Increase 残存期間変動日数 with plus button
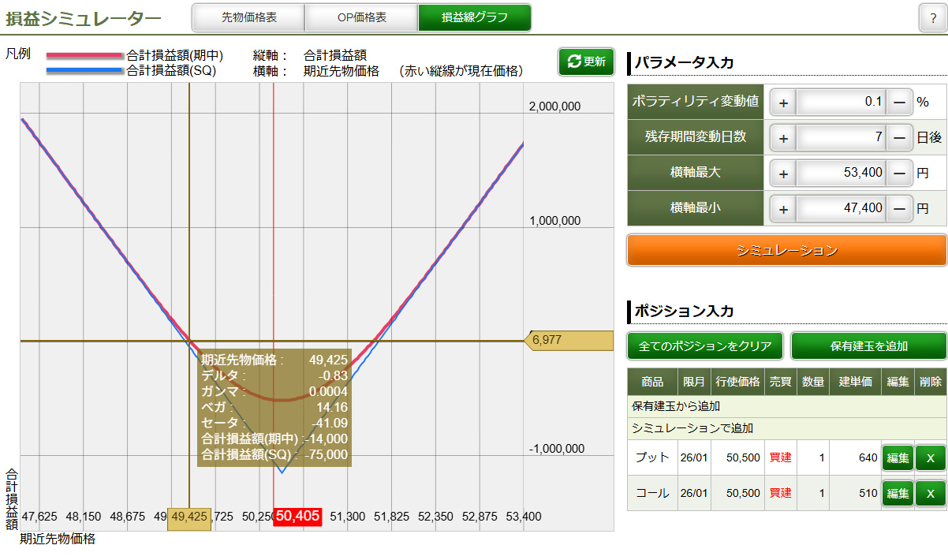The height and width of the screenshot is (560, 948). 783,137
